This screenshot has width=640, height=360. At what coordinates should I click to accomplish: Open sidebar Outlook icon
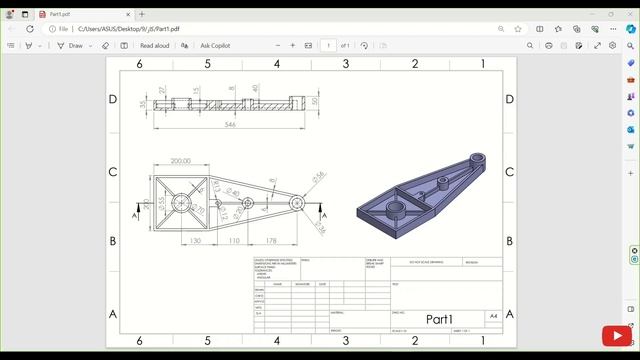pos(631,129)
